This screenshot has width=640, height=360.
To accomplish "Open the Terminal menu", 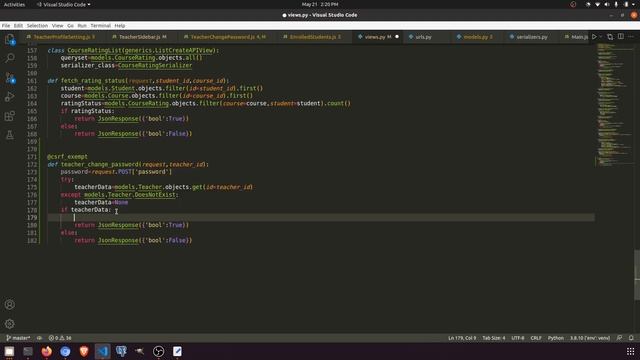I will (100, 25).
